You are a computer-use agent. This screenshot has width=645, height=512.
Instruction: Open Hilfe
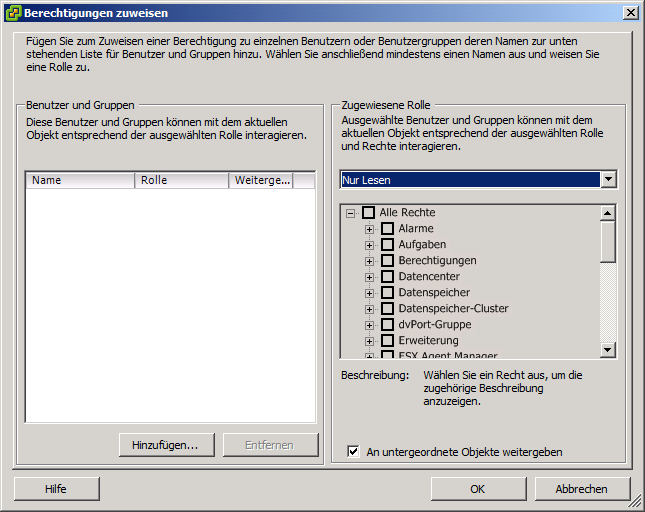pos(57,489)
